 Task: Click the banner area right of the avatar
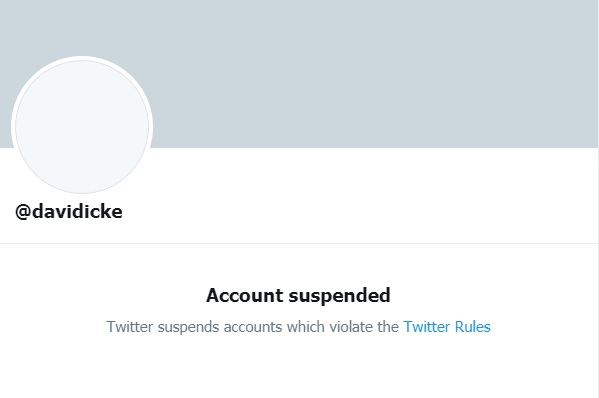pos(374,76)
